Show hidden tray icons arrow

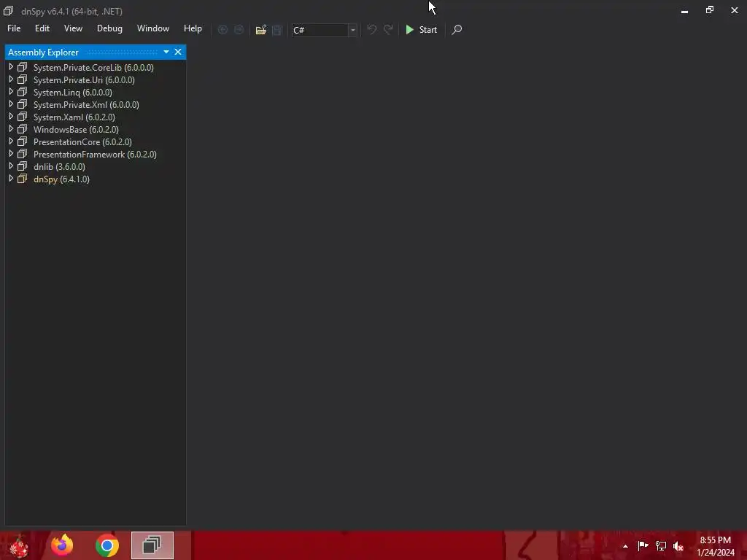(x=625, y=546)
